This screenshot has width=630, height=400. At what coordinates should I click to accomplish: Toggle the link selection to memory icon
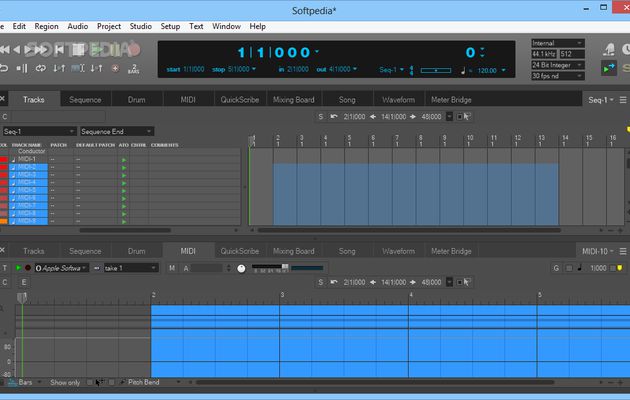[78, 68]
